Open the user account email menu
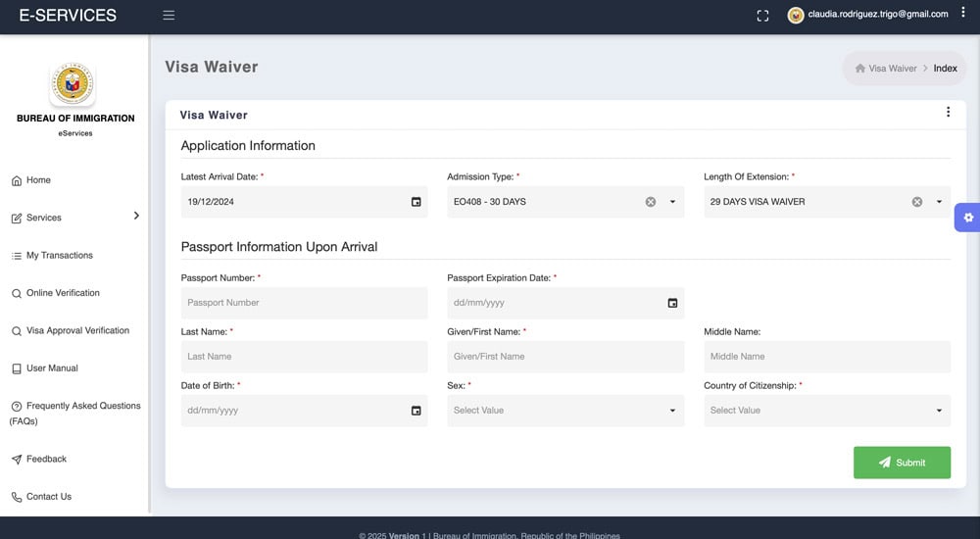The width and height of the screenshot is (980, 539). tap(877, 15)
